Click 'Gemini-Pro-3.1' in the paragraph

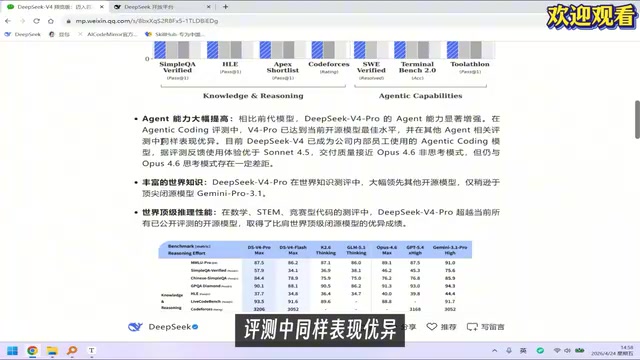pos(229,193)
